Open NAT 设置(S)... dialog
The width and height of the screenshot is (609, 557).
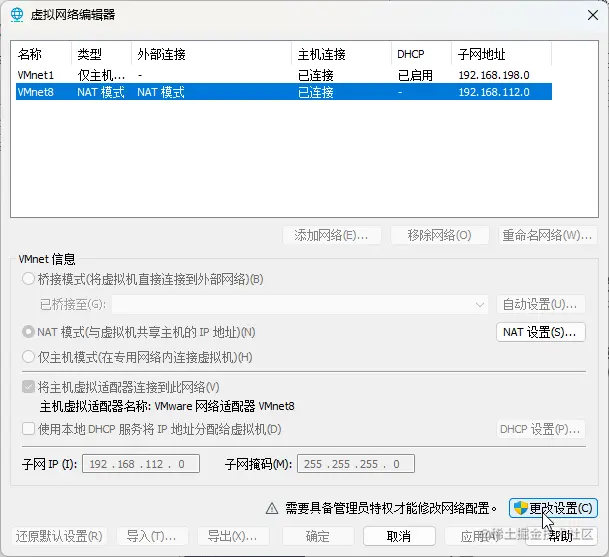541,332
